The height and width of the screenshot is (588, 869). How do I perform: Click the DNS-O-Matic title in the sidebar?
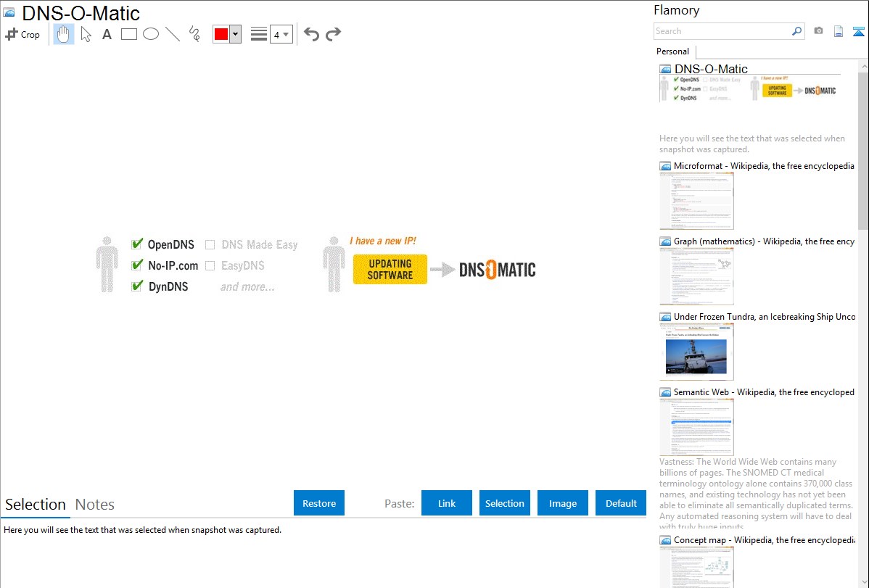click(711, 70)
